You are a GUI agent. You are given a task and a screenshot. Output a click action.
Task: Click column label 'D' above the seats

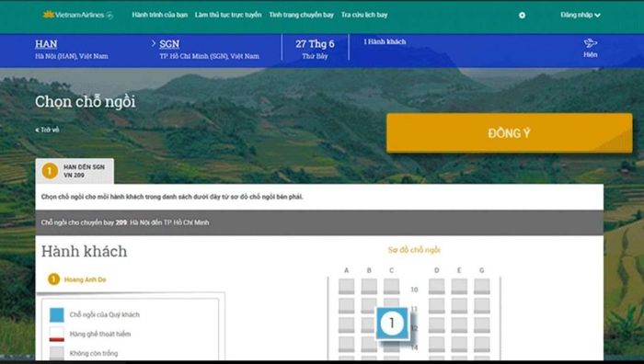pos(436,270)
